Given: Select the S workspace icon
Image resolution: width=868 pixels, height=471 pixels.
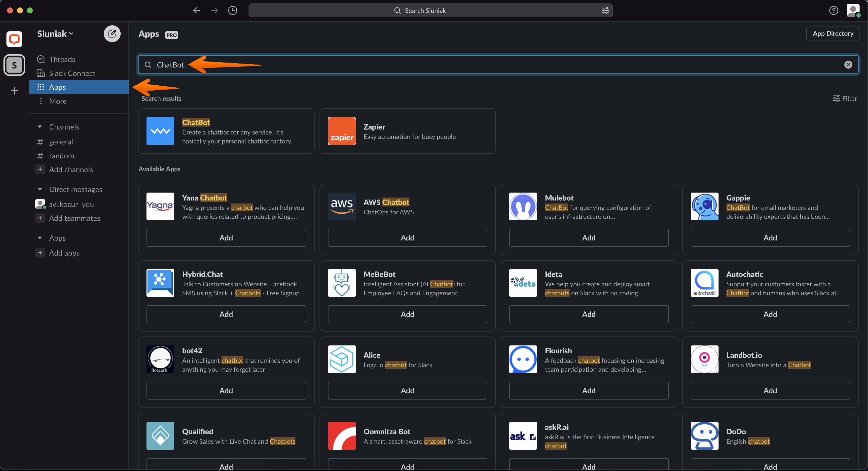Looking at the screenshot, I should tap(14, 65).
